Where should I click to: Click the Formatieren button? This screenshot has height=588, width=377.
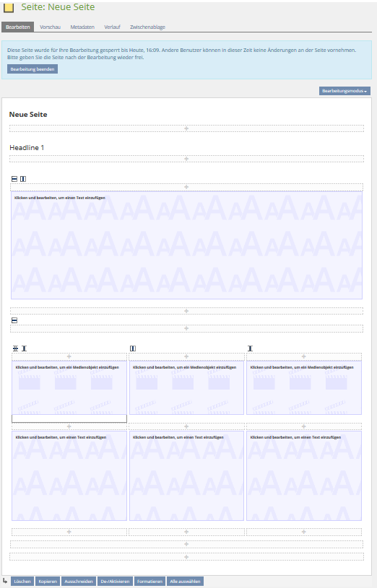coord(149,582)
